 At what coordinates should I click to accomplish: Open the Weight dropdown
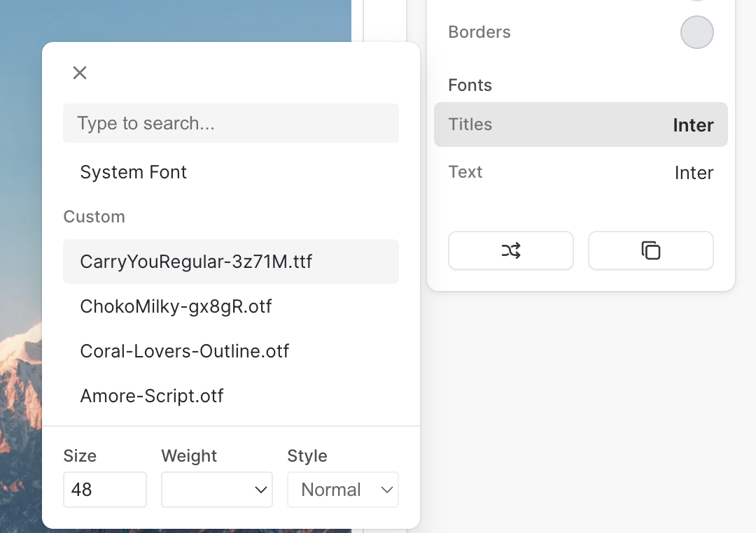217,490
